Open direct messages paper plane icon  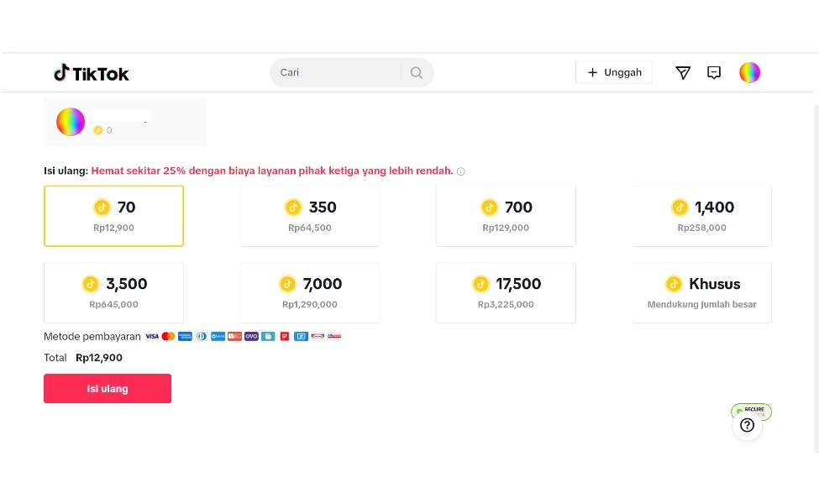(683, 72)
